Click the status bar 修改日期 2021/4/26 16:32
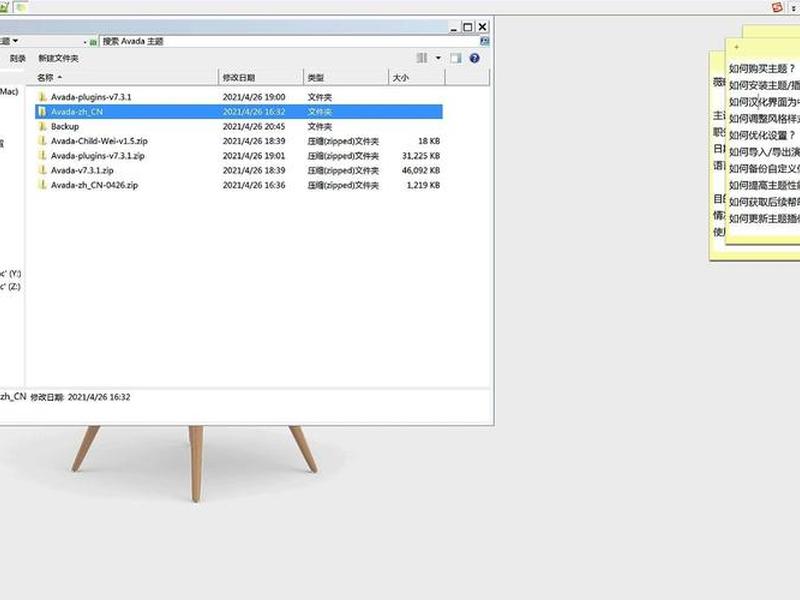Viewport: 800px width, 600px height. (80, 397)
